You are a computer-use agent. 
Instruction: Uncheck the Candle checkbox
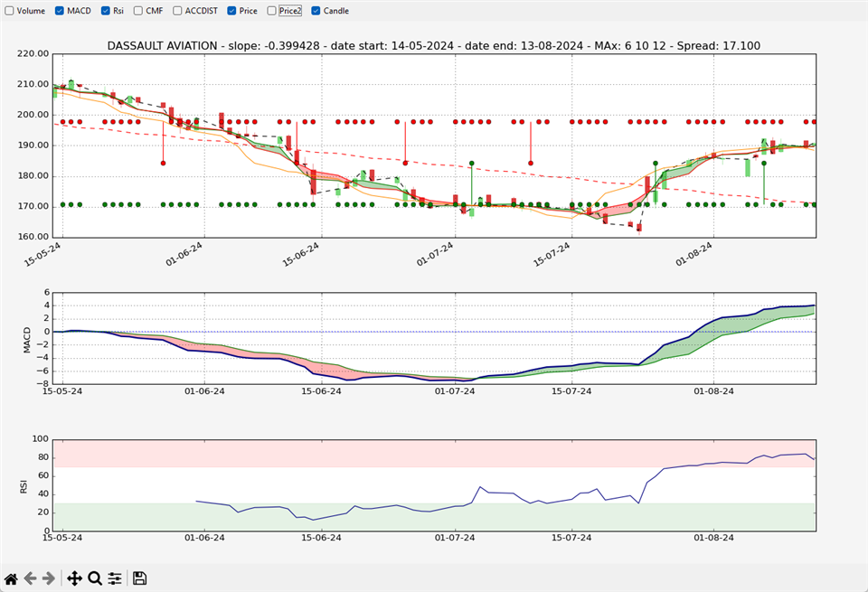click(316, 11)
